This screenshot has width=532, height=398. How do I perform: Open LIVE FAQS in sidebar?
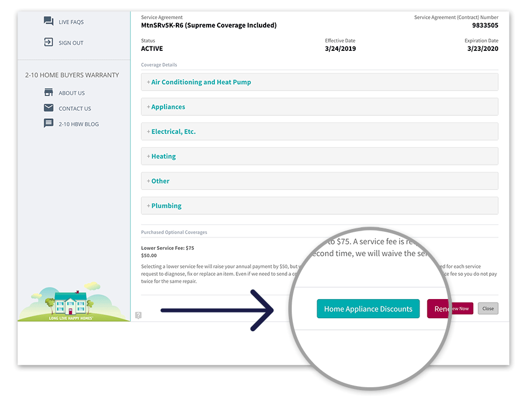71,22
